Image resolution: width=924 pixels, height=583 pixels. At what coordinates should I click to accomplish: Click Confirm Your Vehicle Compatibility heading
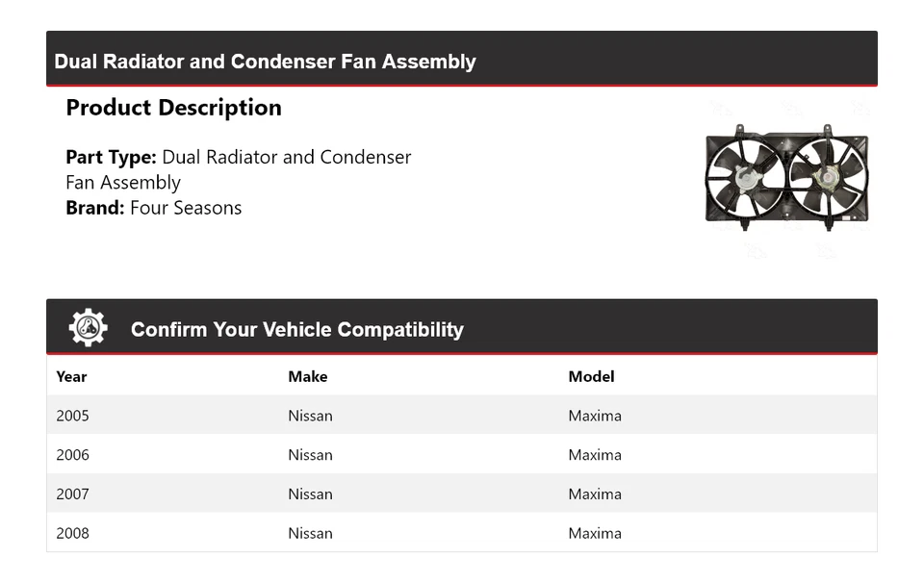pos(296,330)
